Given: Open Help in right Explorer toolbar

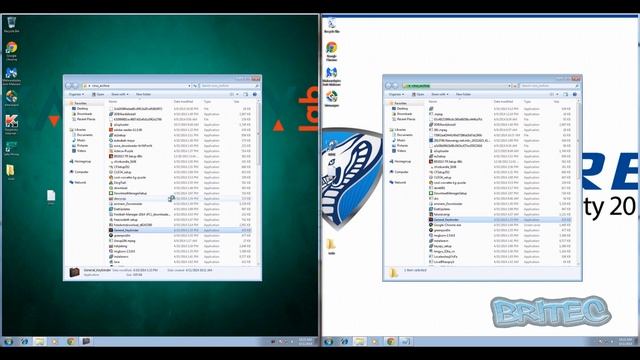Looking at the screenshot, I should pyautogui.click(x=575, y=94).
